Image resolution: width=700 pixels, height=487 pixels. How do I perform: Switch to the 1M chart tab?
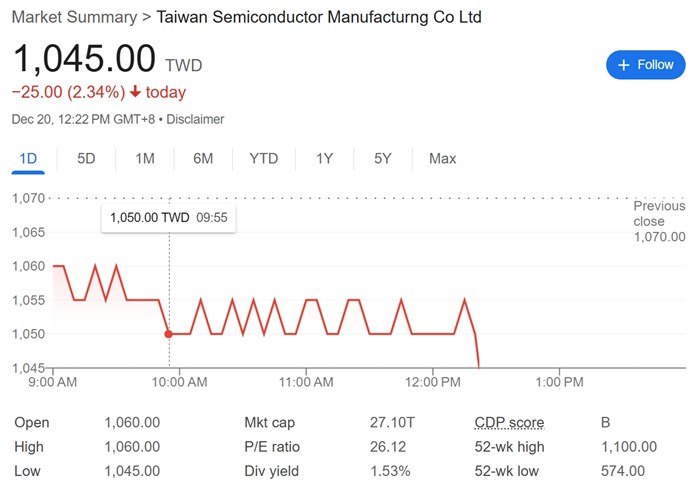[x=145, y=158]
